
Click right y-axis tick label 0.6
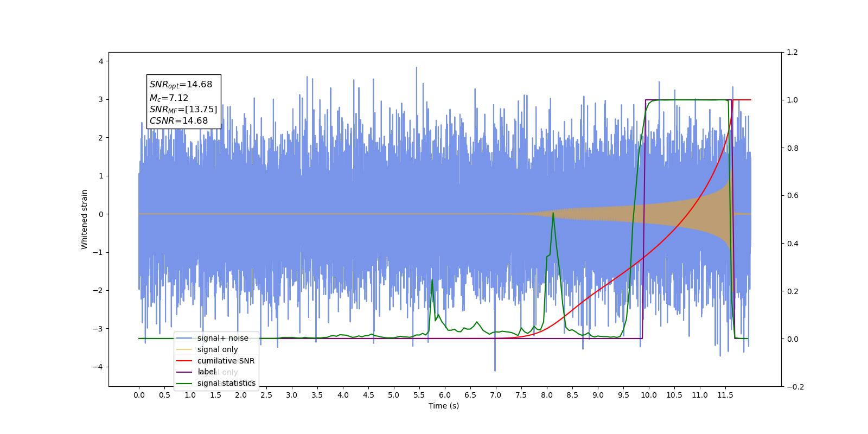point(793,196)
